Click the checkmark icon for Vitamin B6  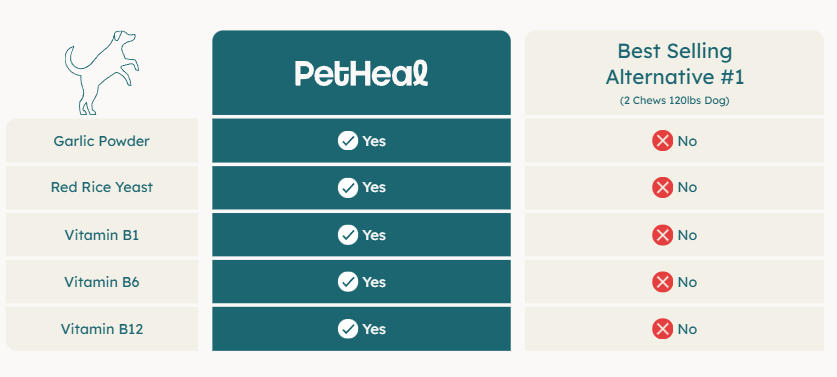(x=348, y=281)
